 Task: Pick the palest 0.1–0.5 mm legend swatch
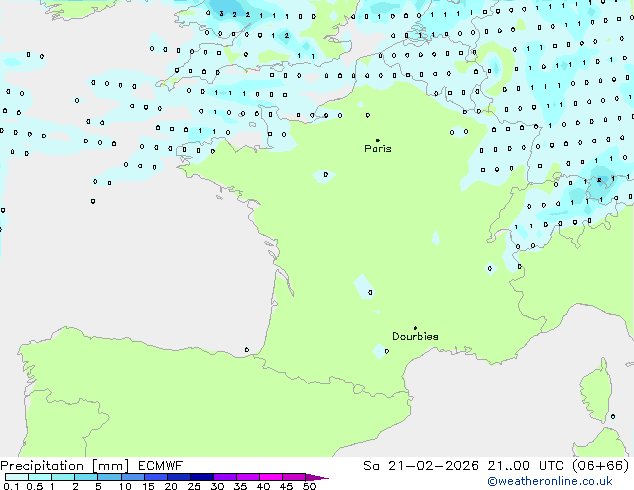click(17, 477)
